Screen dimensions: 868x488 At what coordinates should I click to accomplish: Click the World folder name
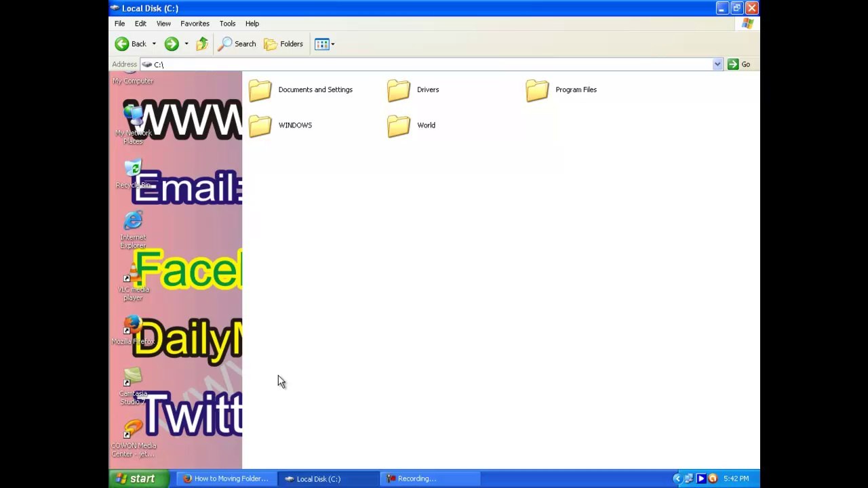tap(426, 125)
